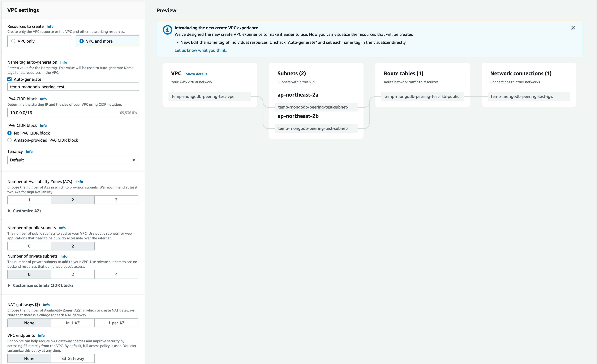This screenshot has width=597, height=364.
Task: Click the name tag text field
Action: pyautogui.click(x=73, y=87)
